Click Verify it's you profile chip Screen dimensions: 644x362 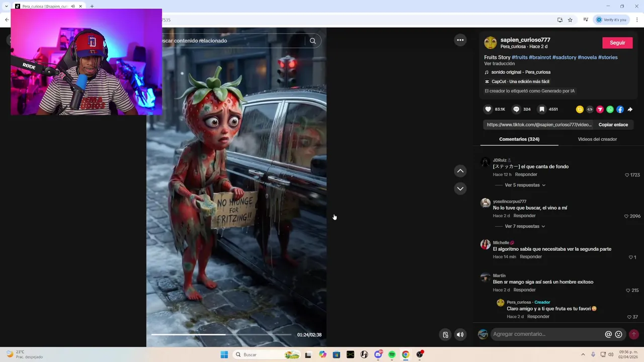(x=611, y=20)
